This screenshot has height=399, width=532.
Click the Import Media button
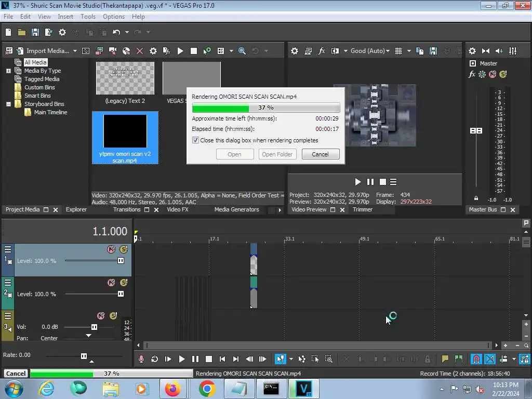pos(48,51)
